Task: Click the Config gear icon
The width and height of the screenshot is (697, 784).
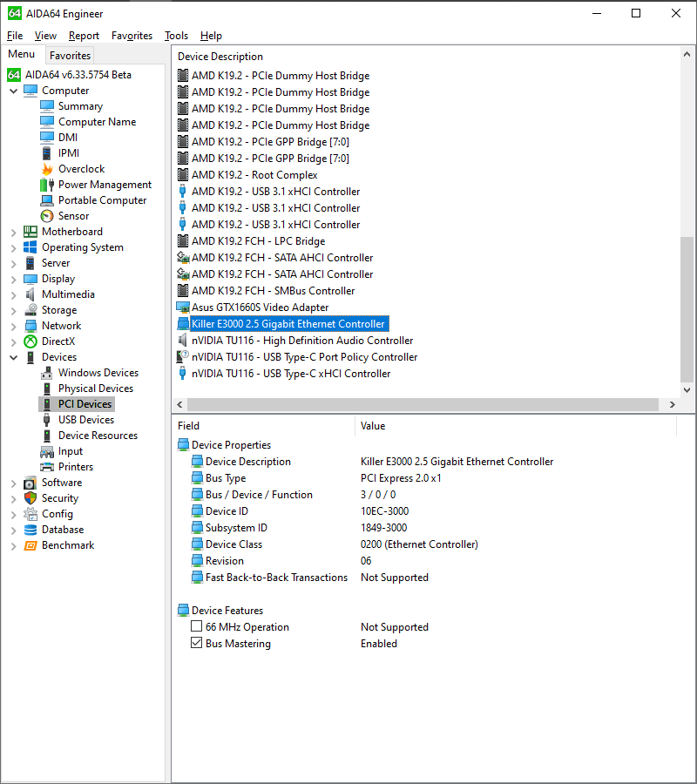Action: pos(30,514)
